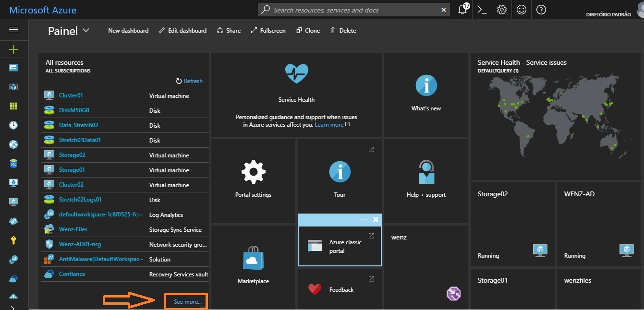Open the WENZ-AD Running VM tile

click(599, 225)
